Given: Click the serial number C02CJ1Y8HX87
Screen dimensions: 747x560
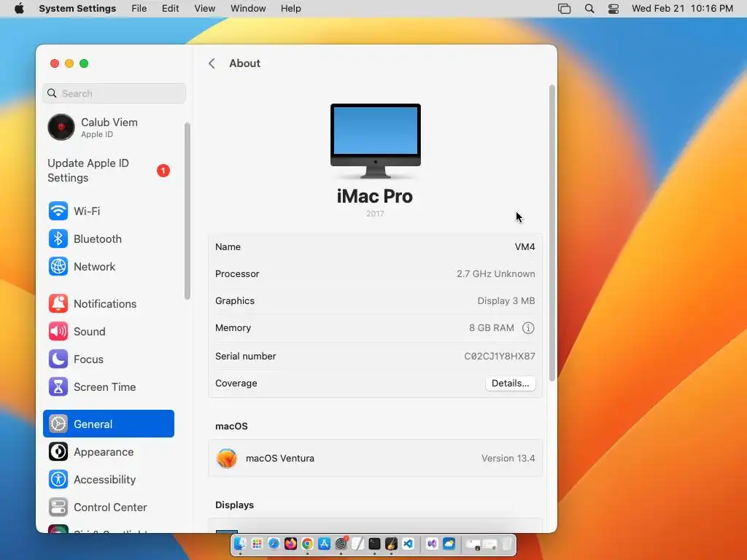Looking at the screenshot, I should [500, 356].
